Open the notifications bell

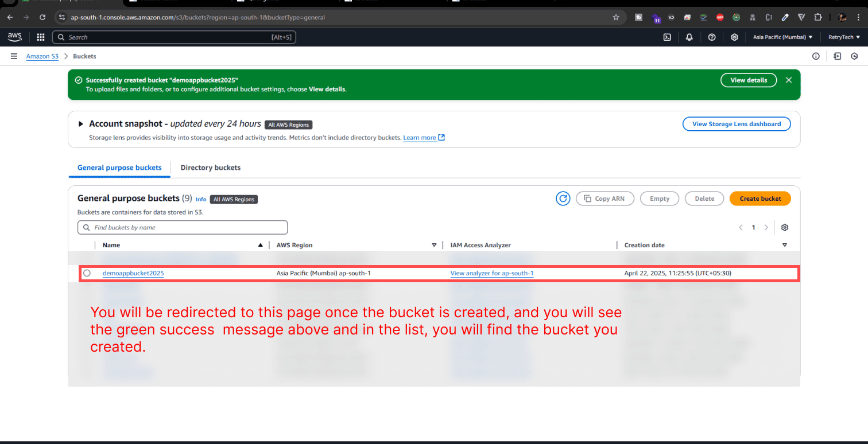click(x=689, y=37)
